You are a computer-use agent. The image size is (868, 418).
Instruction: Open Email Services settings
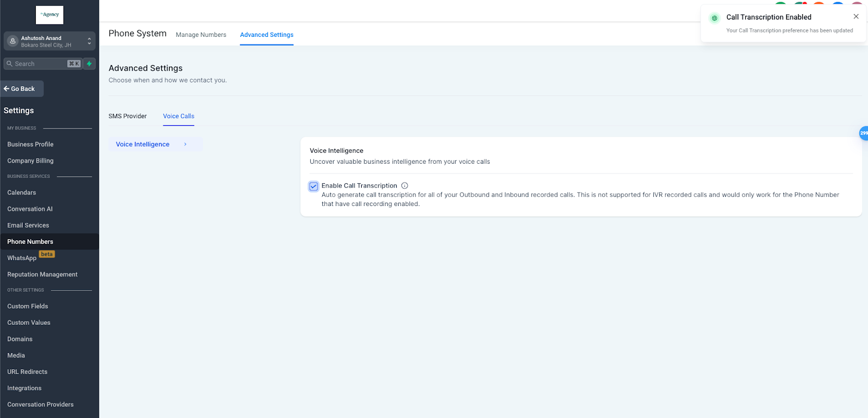28,225
